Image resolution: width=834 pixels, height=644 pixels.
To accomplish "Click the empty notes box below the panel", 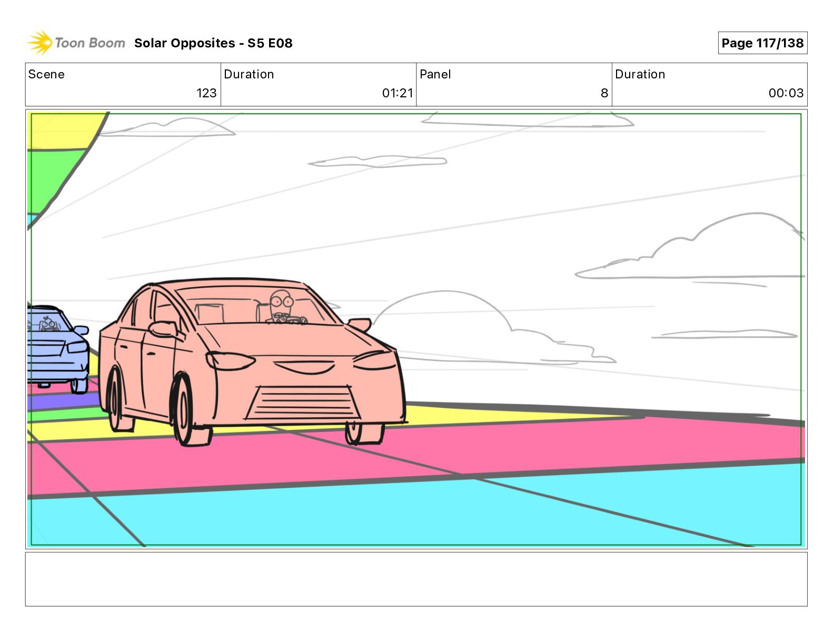I will [416, 579].
